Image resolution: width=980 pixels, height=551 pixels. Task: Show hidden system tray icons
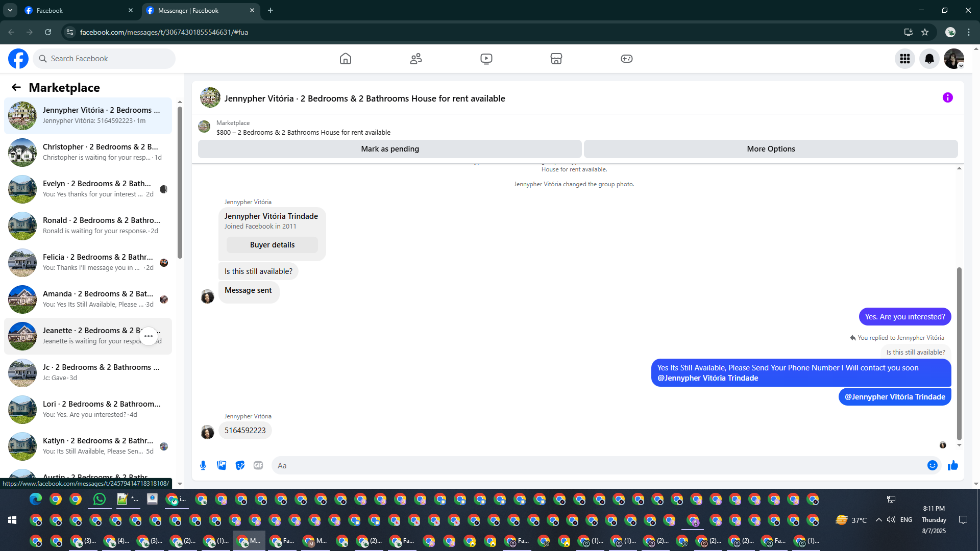[x=878, y=520]
